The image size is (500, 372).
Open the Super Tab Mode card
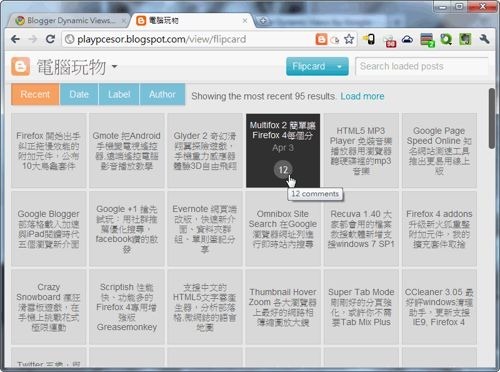click(x=361, y=307)
